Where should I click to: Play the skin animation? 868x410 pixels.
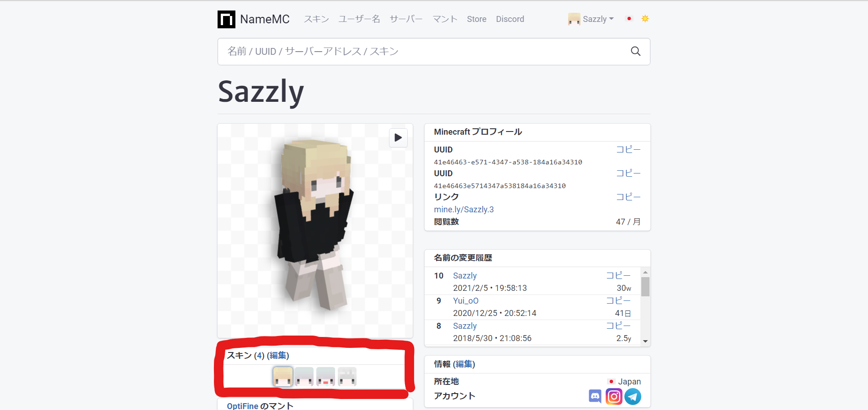(x=398, y=137)
